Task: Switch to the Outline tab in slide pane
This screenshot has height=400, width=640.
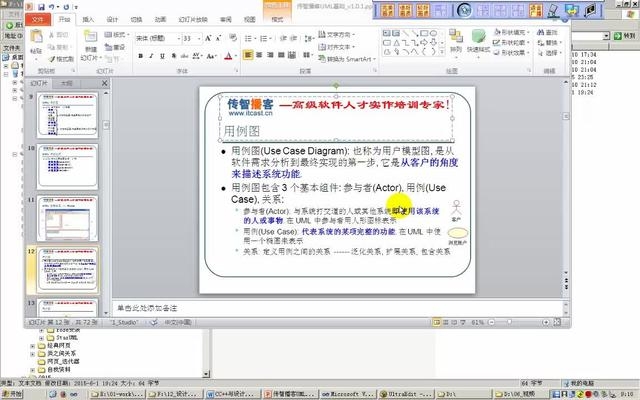Action: [67, 83]
